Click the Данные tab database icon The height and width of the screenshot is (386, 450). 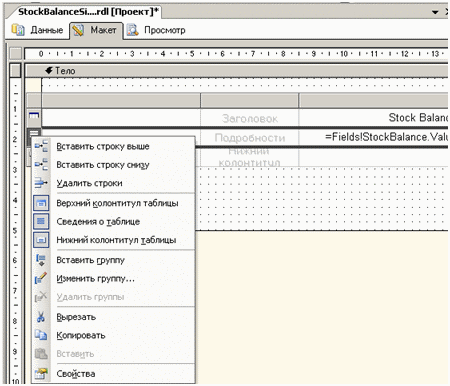point(18,30)
